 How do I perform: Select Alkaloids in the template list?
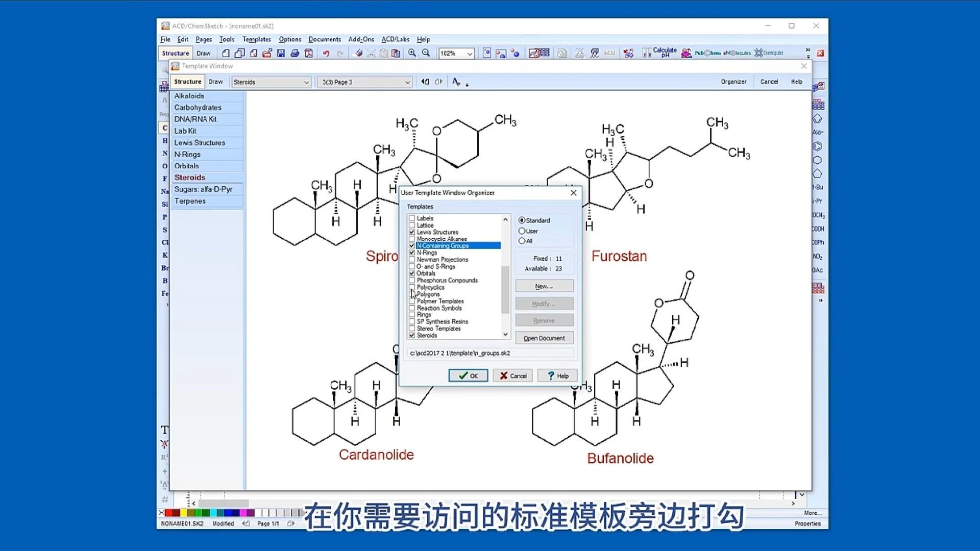point(207,96)
